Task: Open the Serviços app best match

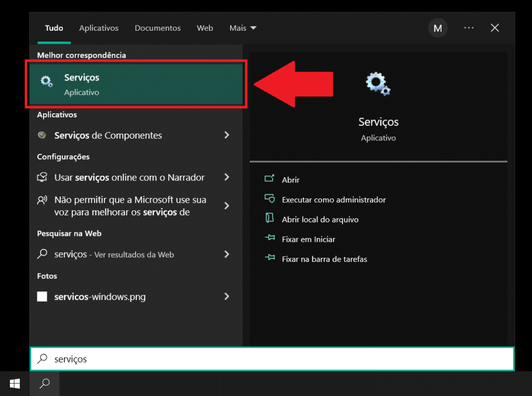Action: click(x=136, y=84)
